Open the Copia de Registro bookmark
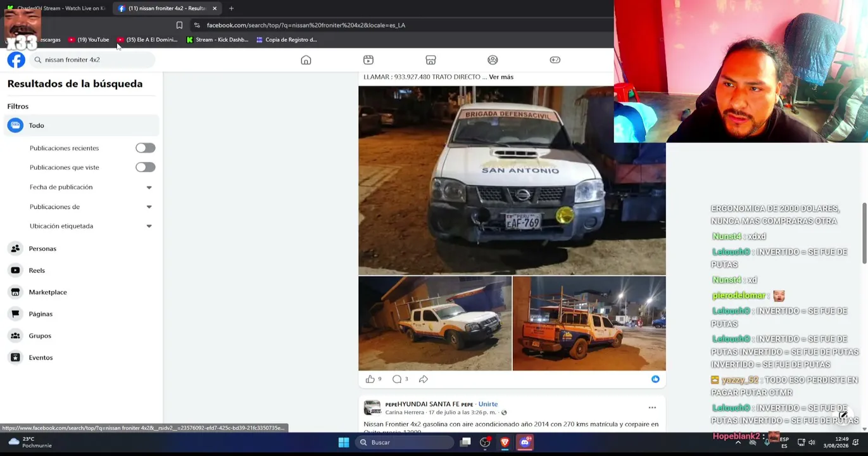The image size is (868, 456). click(x=287, y=39)
